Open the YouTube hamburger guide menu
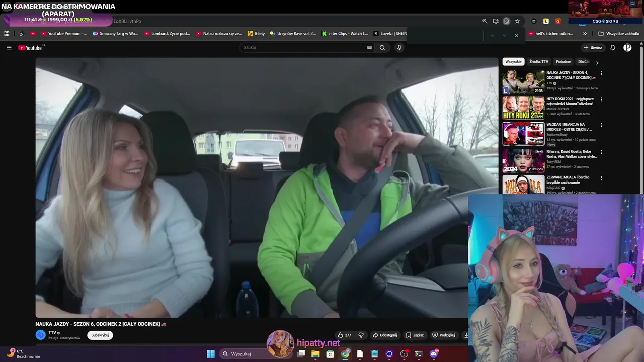 [9, 48]
